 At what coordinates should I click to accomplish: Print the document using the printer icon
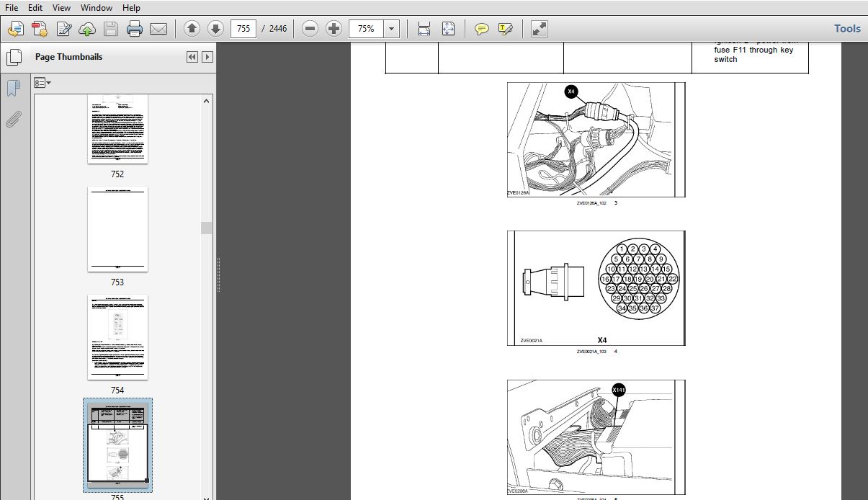tap(135, 29)
